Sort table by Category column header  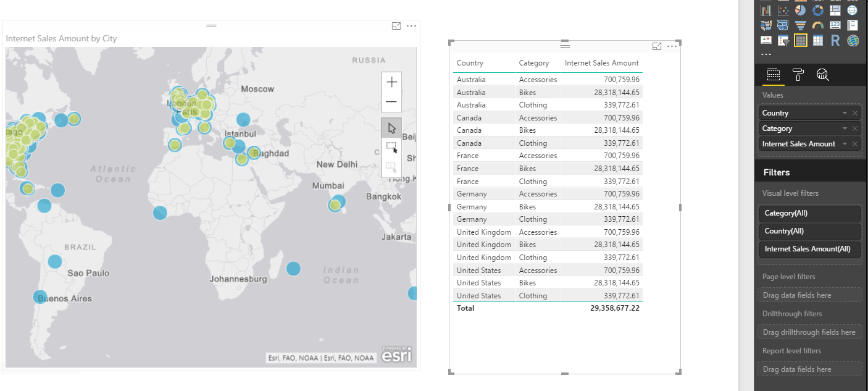(x=533, y=63)
